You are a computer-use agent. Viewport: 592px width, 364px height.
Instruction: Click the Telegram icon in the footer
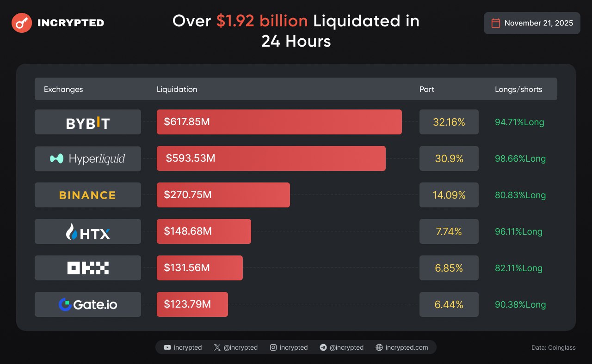pos(323,347)
